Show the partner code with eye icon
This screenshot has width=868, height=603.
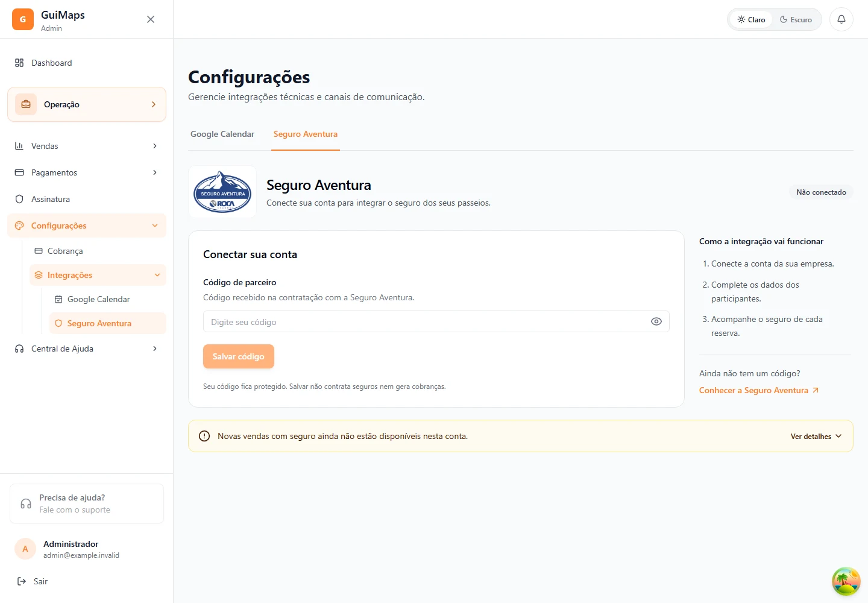[x=656, y=322]
